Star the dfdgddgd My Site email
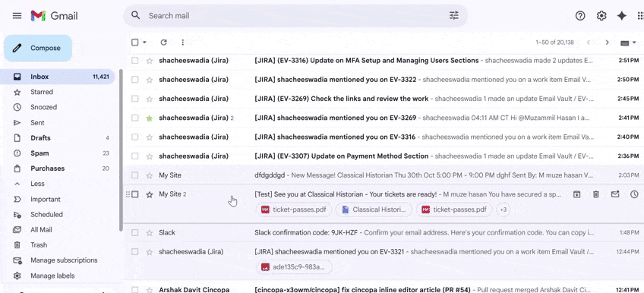 pyautogui.click(x=150, y=175)
